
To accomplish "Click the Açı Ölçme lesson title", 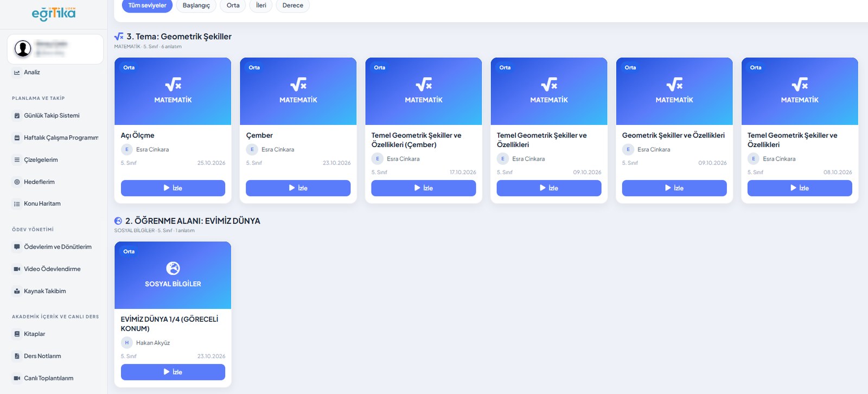I will tap(137, 136).
